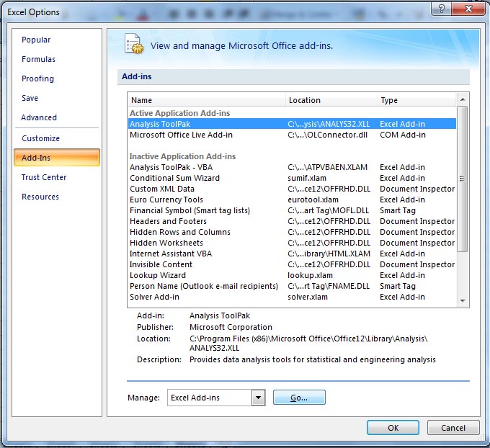
Task: Select the Add-Ins category
Action: point(57,158)
